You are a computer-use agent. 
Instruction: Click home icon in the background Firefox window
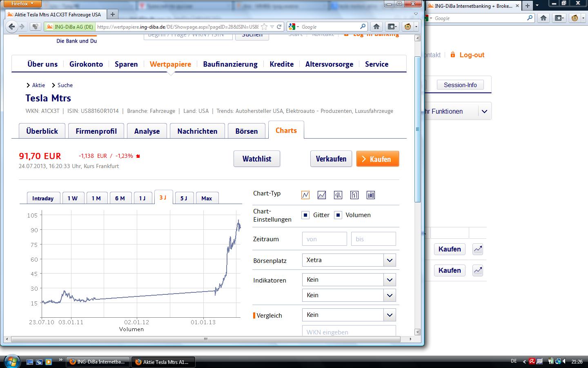click(543, 18)
